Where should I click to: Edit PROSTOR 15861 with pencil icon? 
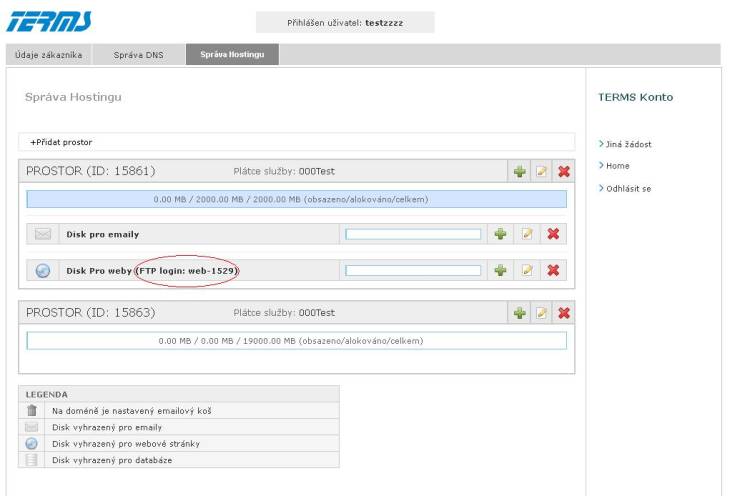(x=542, y=171)
